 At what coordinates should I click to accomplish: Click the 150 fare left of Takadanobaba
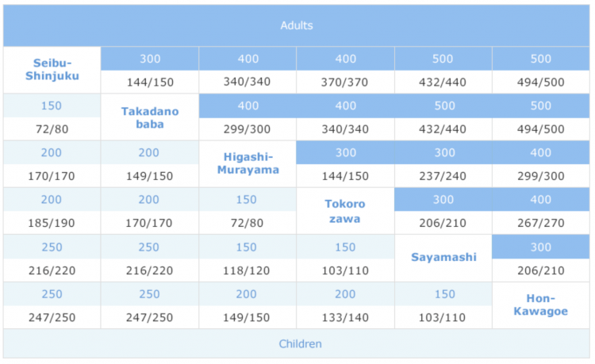click(x=52, y=105)
